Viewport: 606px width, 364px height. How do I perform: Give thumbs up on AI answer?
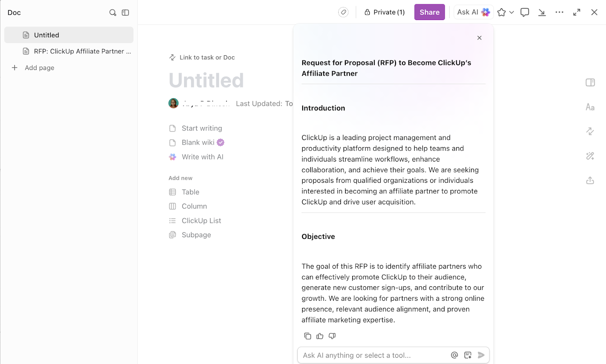[x=320, y=336]
